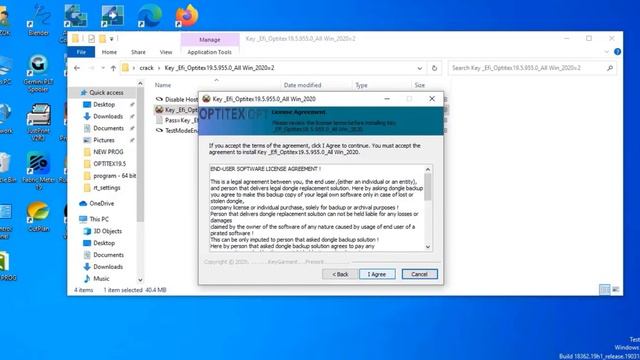Open the OPTITEX19.5 folder
Image resolution: width=640 pixels, height=360 pixels.
[x=104, y=164]
